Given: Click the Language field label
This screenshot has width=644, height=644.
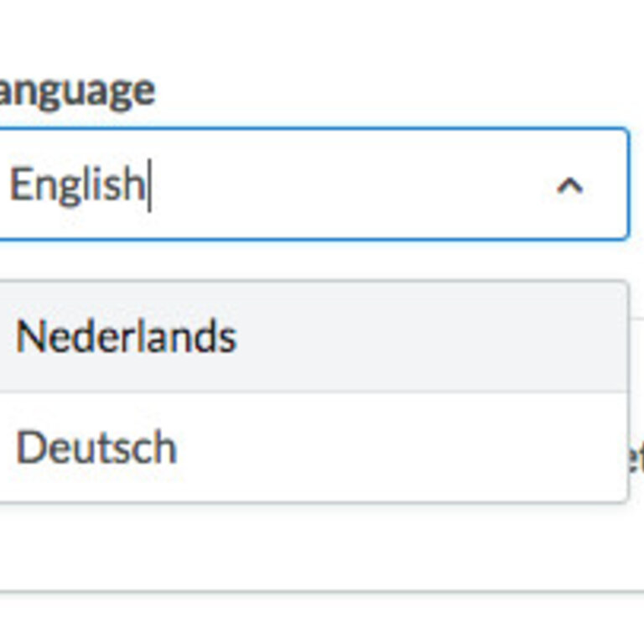Looking at the screenshot, I should pos(77,91).
